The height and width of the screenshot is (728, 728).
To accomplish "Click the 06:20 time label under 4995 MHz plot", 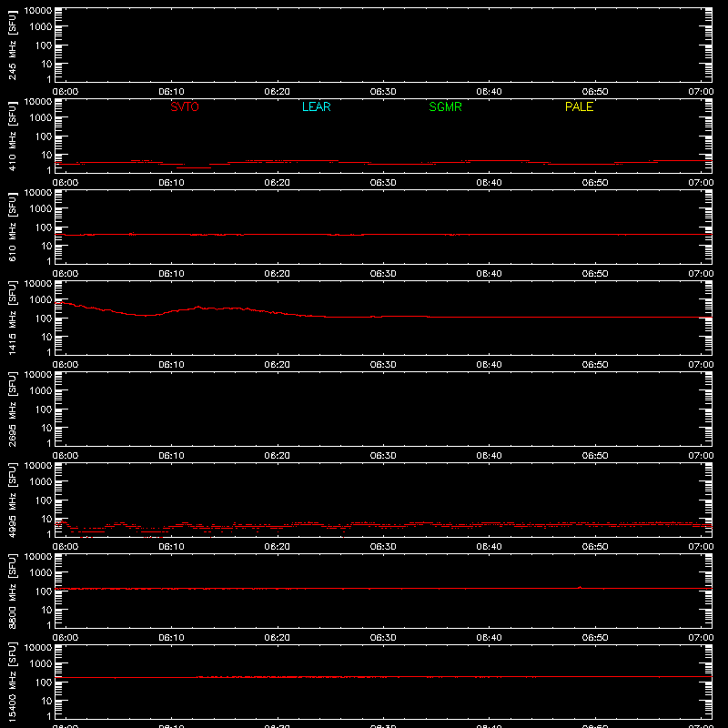I will [x=278, y=547].
